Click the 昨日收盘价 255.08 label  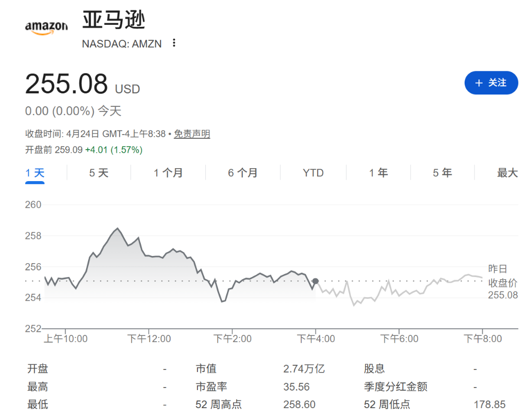(502, 282)
